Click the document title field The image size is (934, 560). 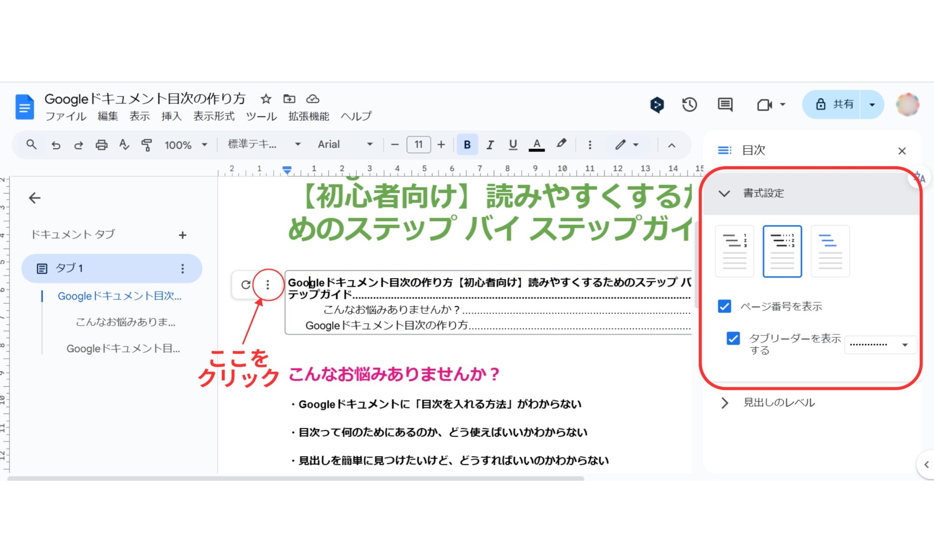click(145, 98)
